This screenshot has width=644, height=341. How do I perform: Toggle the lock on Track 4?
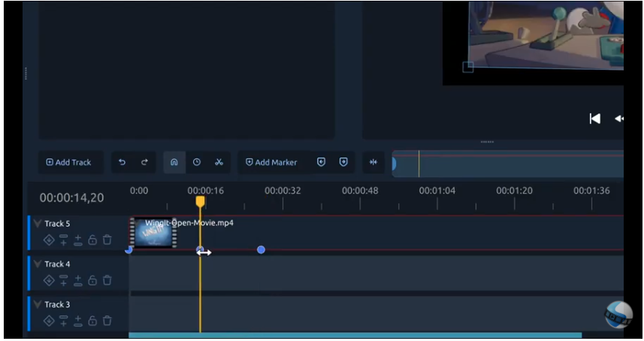click(92, 281)
